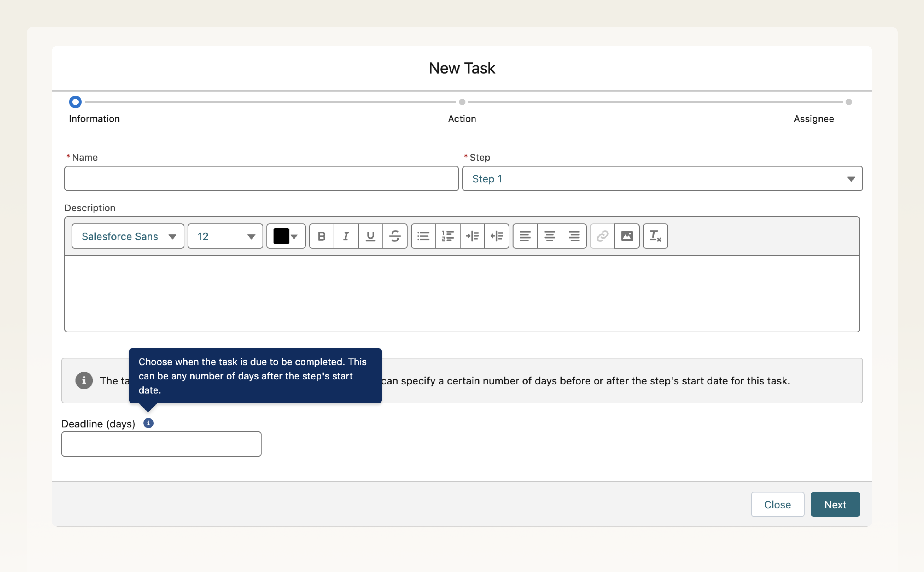Image resolution: width=924 pixels, height=572 pixels.
Task: Clear formatting with the remove format icon
Action: pos(655,236)
